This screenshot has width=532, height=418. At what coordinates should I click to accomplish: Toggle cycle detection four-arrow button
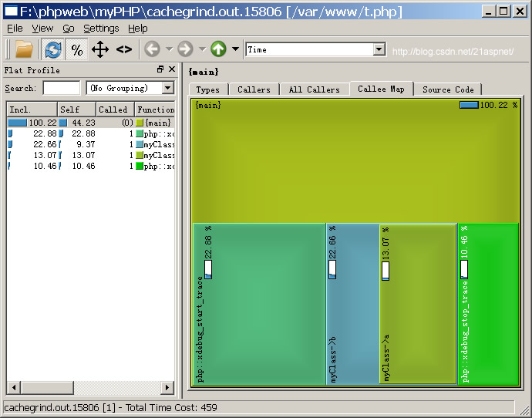point(100,49)
